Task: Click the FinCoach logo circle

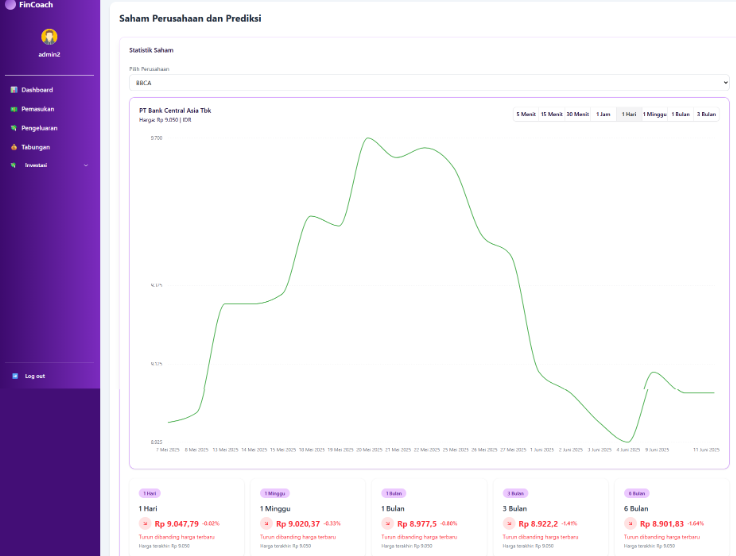Action: click(10, 5)
